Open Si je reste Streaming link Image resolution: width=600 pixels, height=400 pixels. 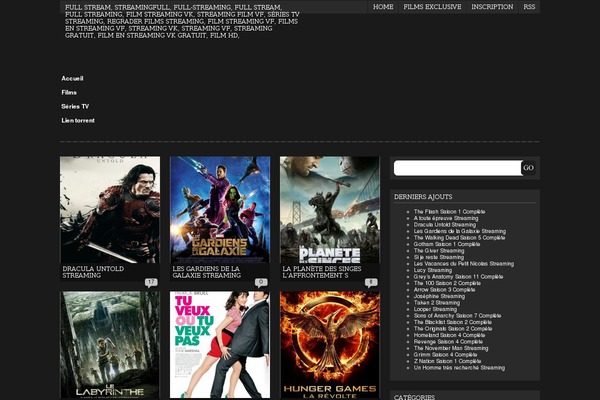pos(439,257)
